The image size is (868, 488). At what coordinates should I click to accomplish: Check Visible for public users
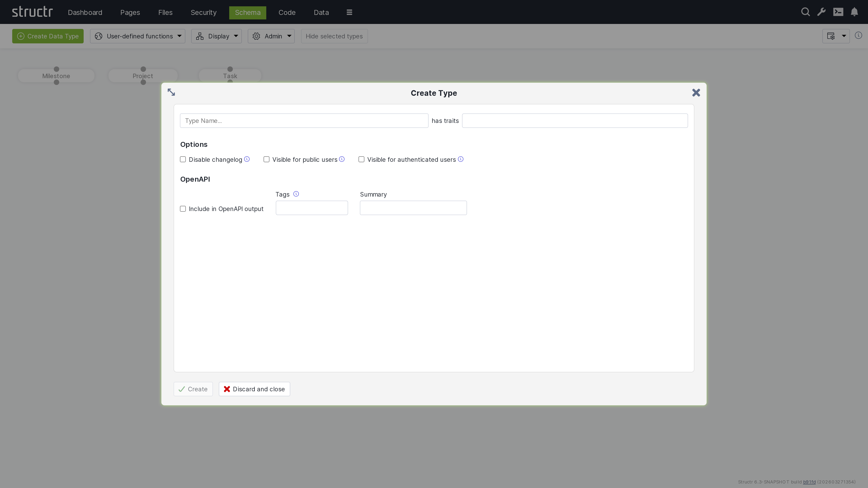click(x=267, y=159)
